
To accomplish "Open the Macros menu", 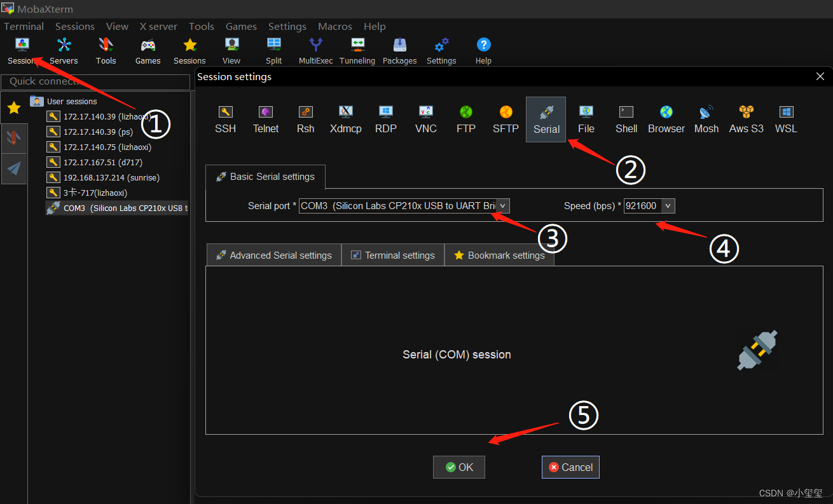I will point(335,26).
